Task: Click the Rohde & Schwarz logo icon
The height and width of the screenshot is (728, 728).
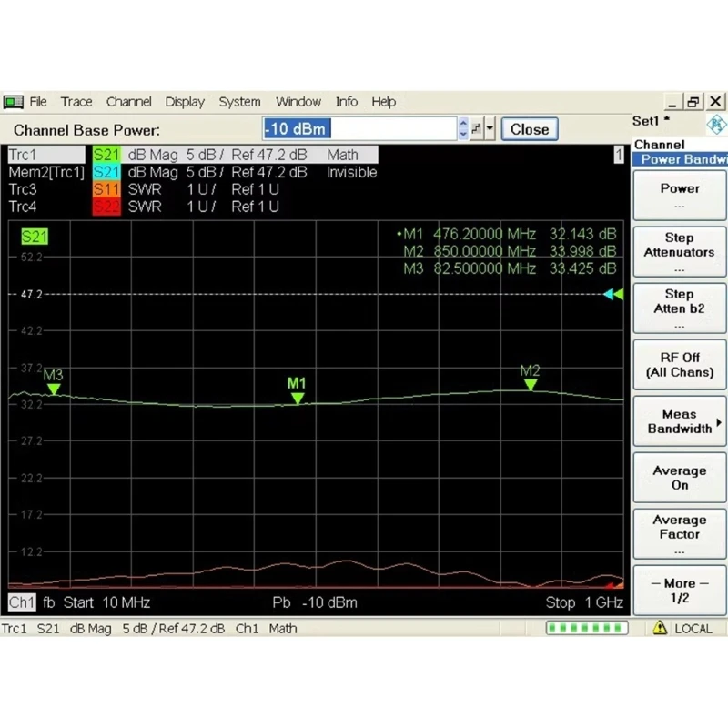Action: [x=717, y=125]
